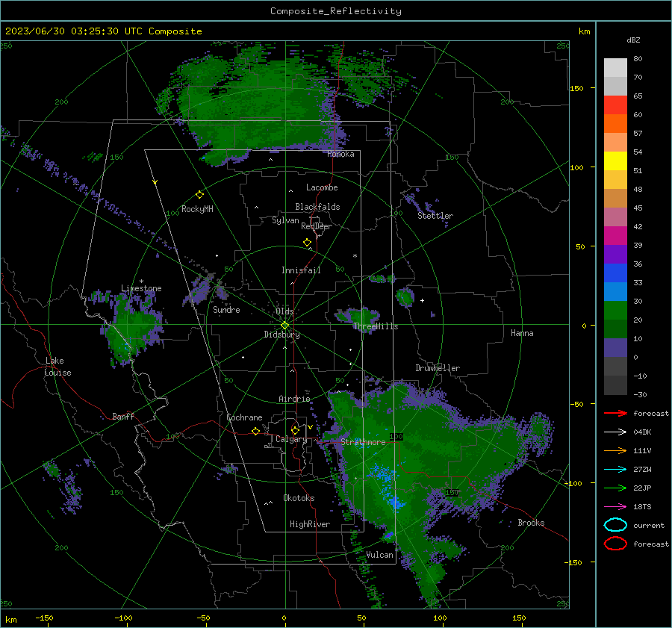Click the 150 value on right km axis
The width and height of the screenshot is (672, 628).
coord(576,88)
